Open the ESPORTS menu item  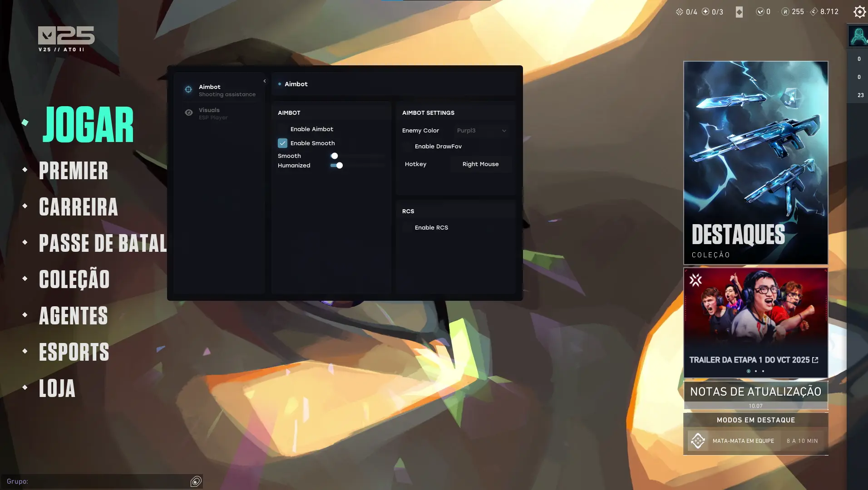coord(74,352)
